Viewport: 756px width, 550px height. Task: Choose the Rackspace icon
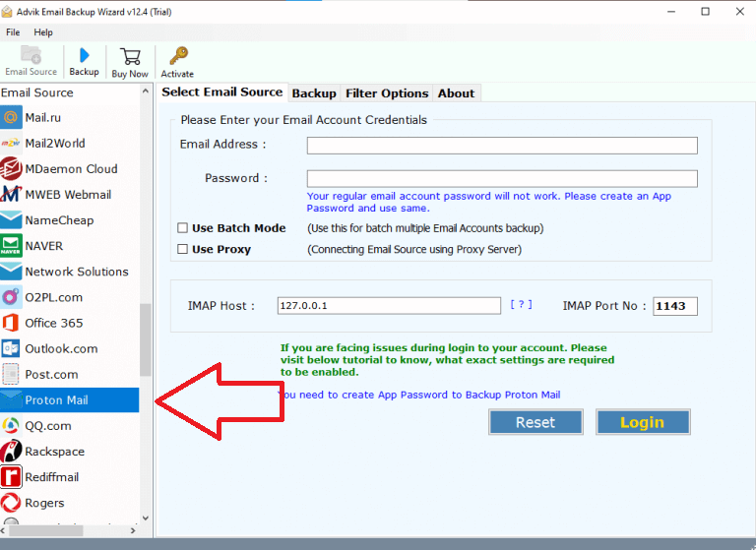(x=11, y=452)
